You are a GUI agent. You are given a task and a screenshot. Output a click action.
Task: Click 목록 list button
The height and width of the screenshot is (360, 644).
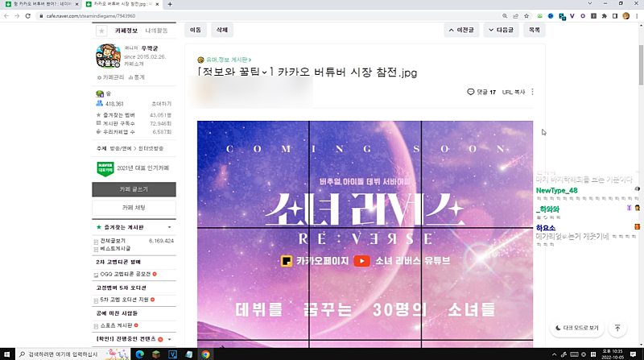(x=535, y=30)
